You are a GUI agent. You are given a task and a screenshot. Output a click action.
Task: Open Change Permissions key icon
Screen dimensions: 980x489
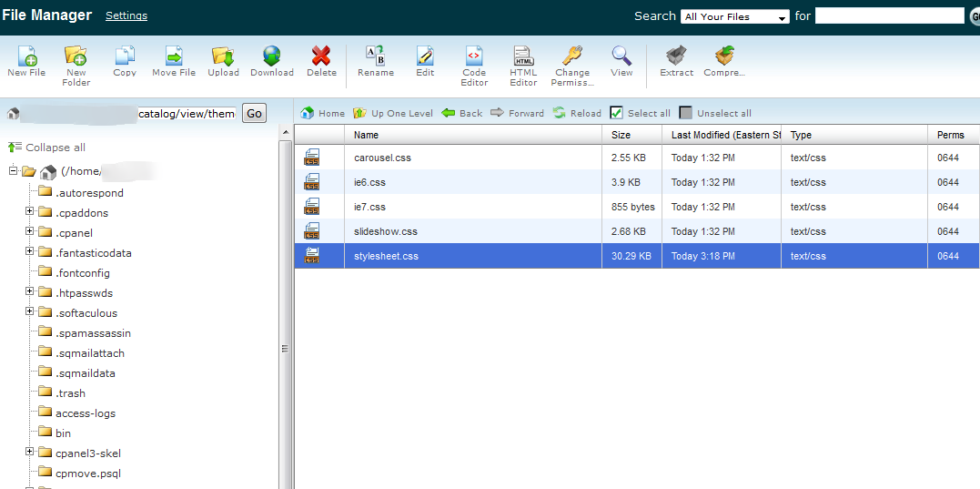coord(572,57)
